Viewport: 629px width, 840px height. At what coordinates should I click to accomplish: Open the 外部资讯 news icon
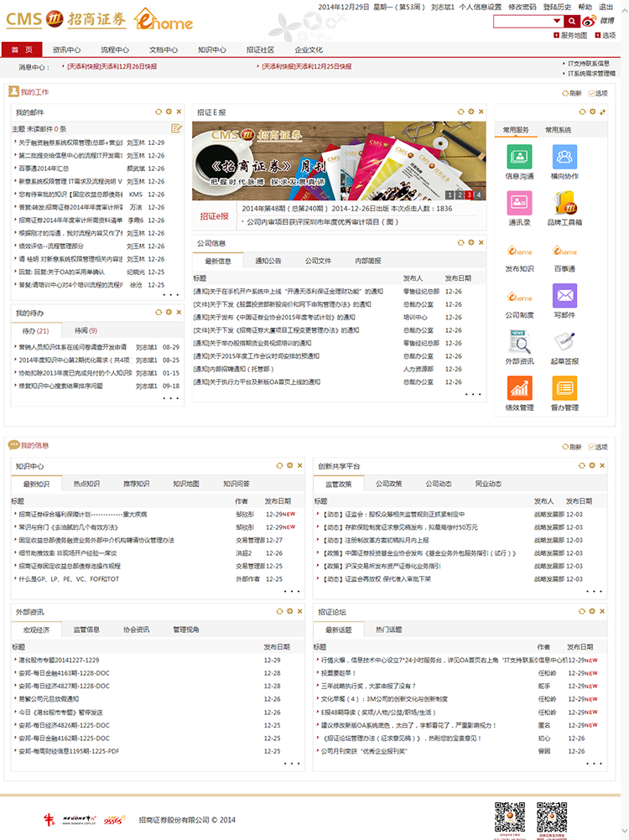pyautogui.click(x=519, y=342)
